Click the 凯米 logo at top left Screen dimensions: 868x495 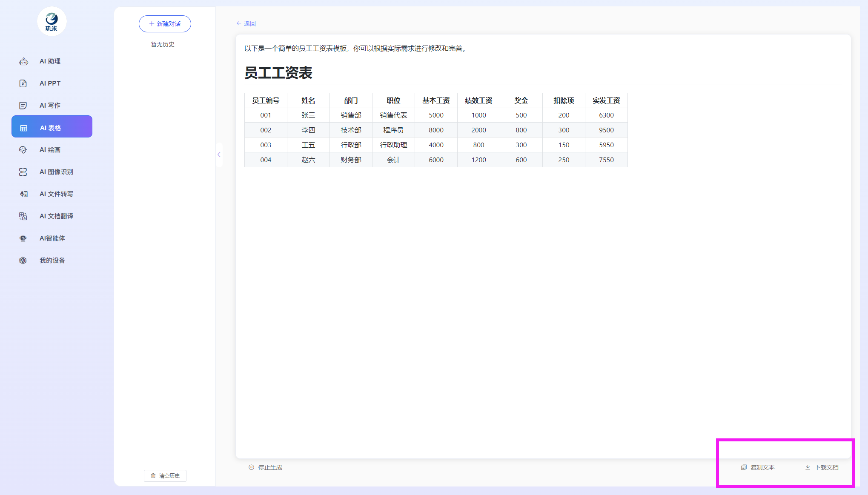click(x=52, y=21)
